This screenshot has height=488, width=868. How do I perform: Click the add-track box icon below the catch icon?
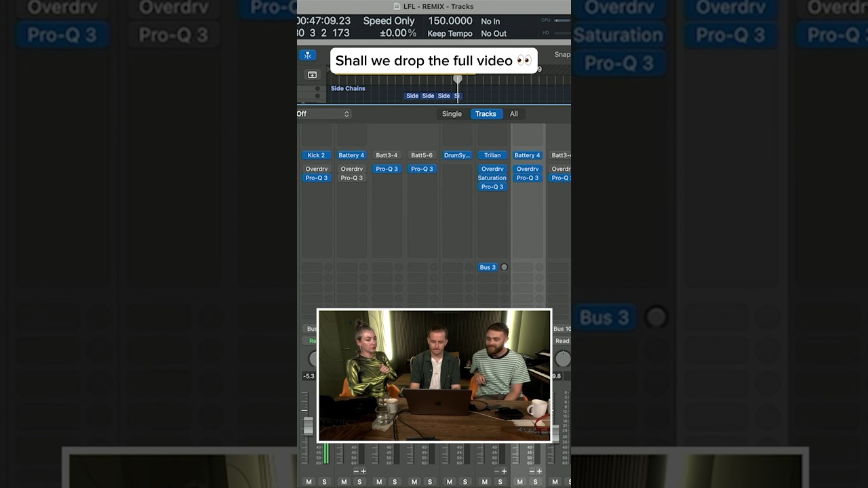point(312,75)
